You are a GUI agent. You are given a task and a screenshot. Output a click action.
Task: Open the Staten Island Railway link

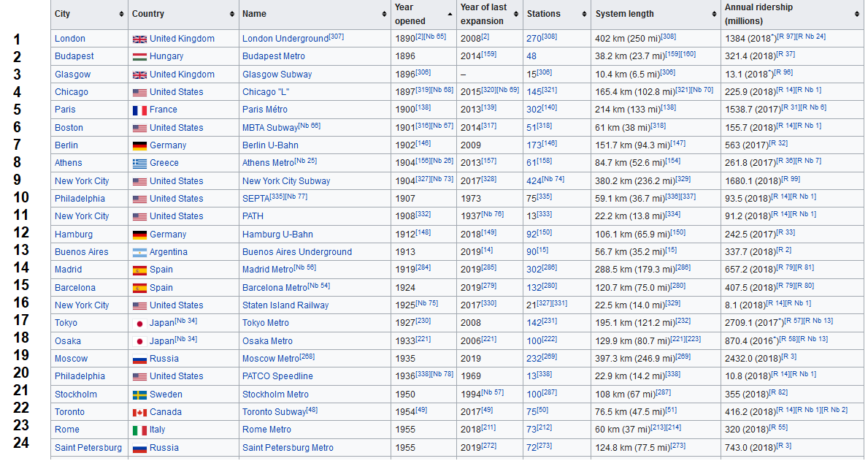[x=285, y=305]
